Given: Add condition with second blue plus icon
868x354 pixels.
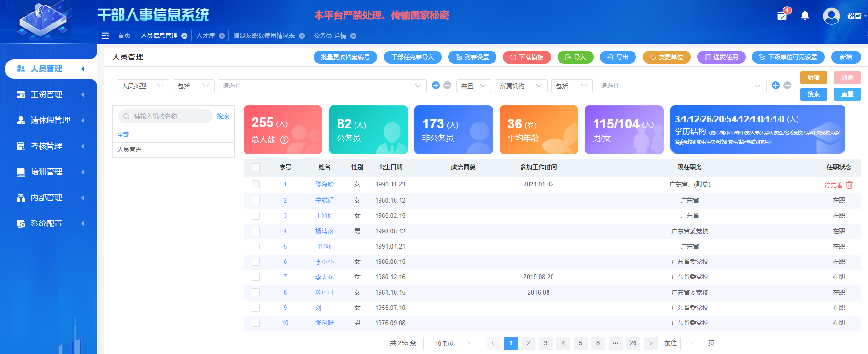Looking at the screenshot, I should (x=775, y=85).
